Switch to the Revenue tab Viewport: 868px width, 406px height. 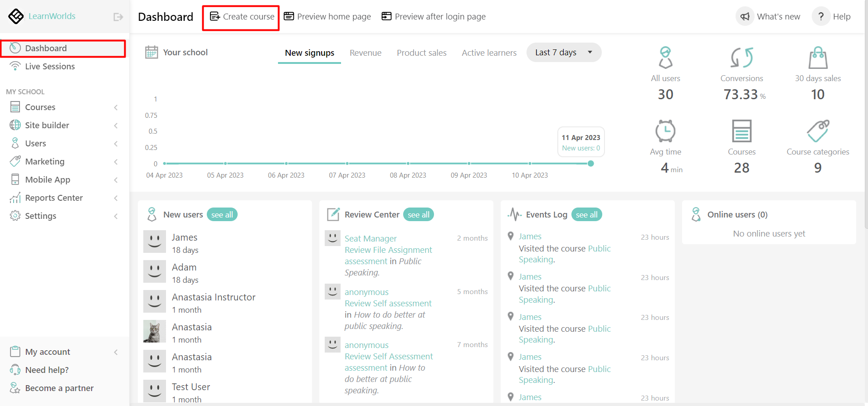(x=365, y=53)
